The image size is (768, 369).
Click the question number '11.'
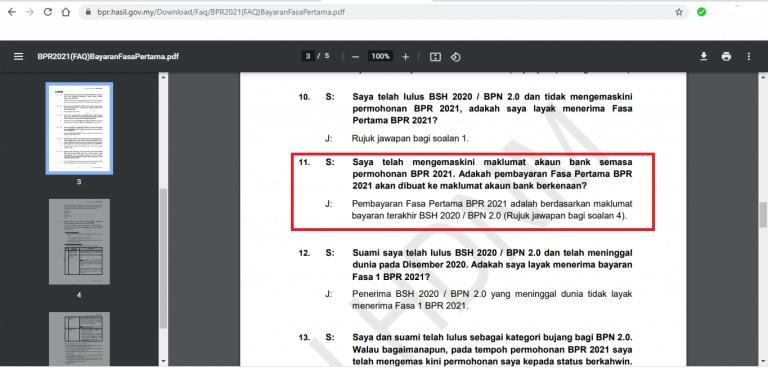point(304,162)
